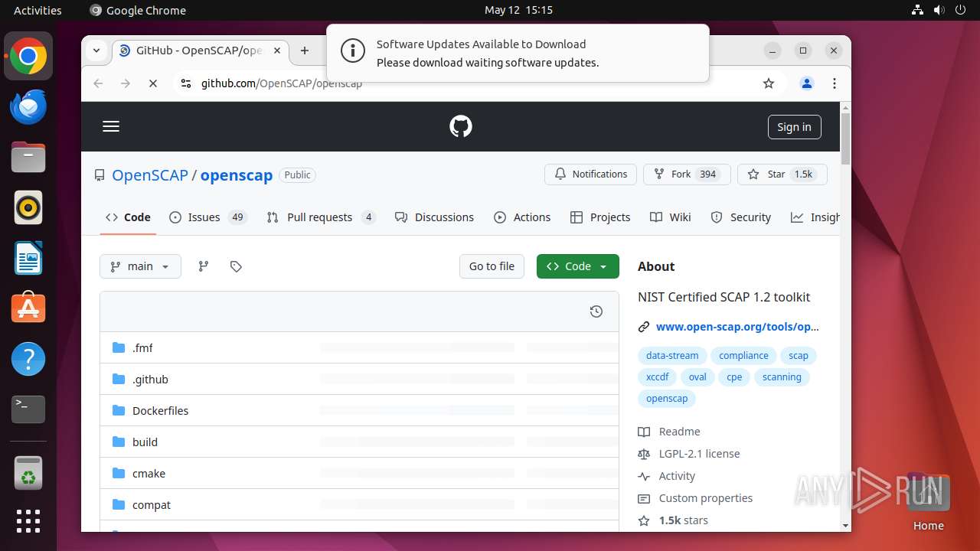Stop loading the page

click(152, 83)
